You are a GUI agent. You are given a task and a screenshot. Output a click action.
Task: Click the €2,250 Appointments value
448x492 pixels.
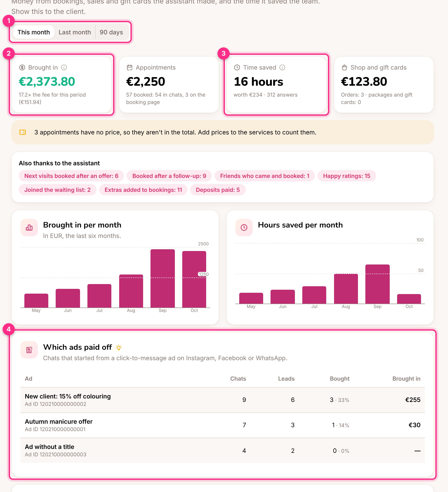click(x=146, y=82)
